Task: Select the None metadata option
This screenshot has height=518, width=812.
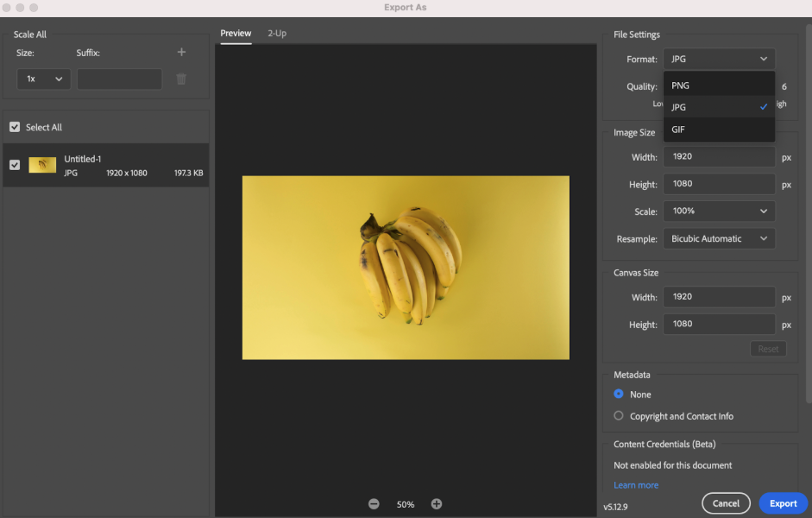Action: tap(619, 394)
